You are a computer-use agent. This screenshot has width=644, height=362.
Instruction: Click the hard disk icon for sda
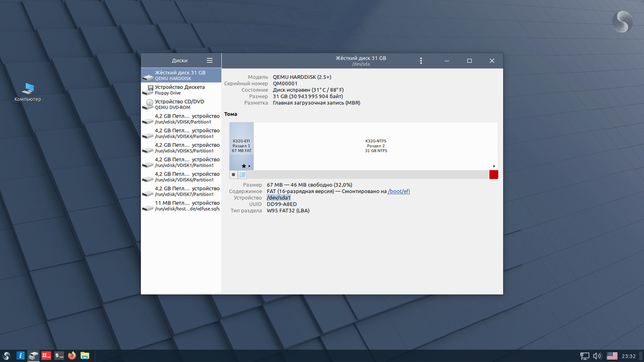(147, 76)
